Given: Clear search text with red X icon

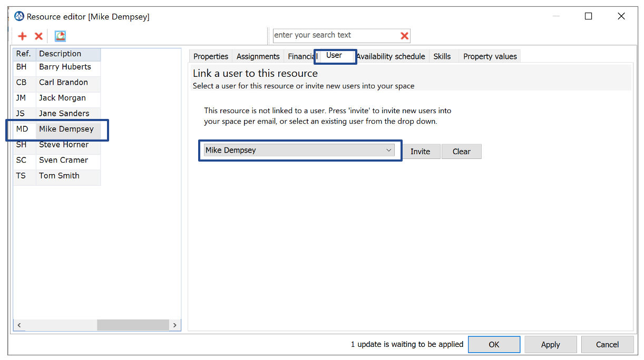Looking at the screenshot, I should (404, 35).
